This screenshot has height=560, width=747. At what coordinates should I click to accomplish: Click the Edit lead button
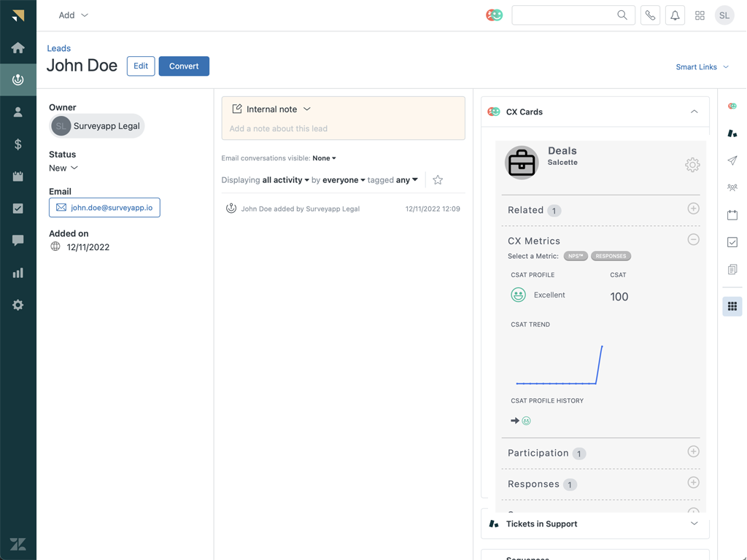[141, 66]
